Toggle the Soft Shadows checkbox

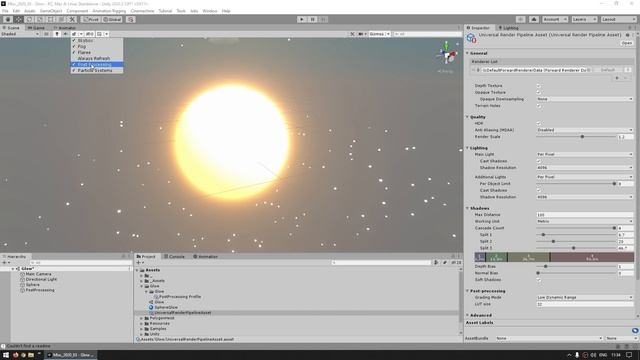[538, 280]
